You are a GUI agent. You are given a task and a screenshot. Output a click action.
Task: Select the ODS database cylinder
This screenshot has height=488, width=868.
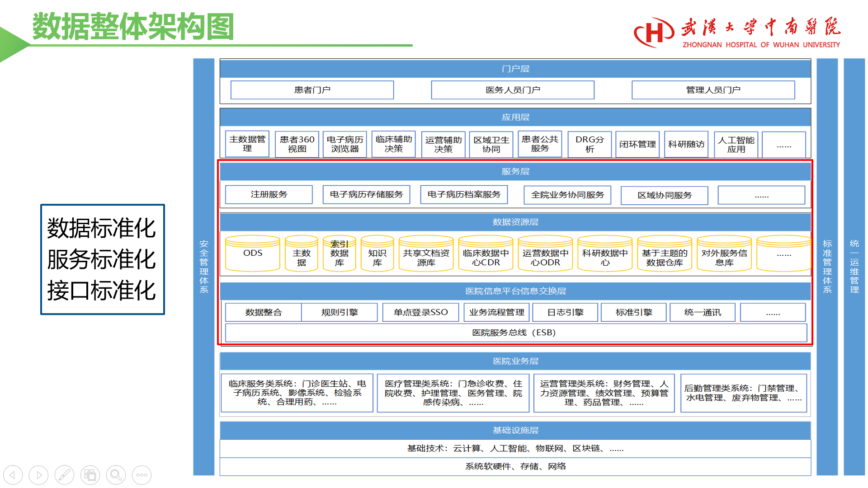pos(253,253)
